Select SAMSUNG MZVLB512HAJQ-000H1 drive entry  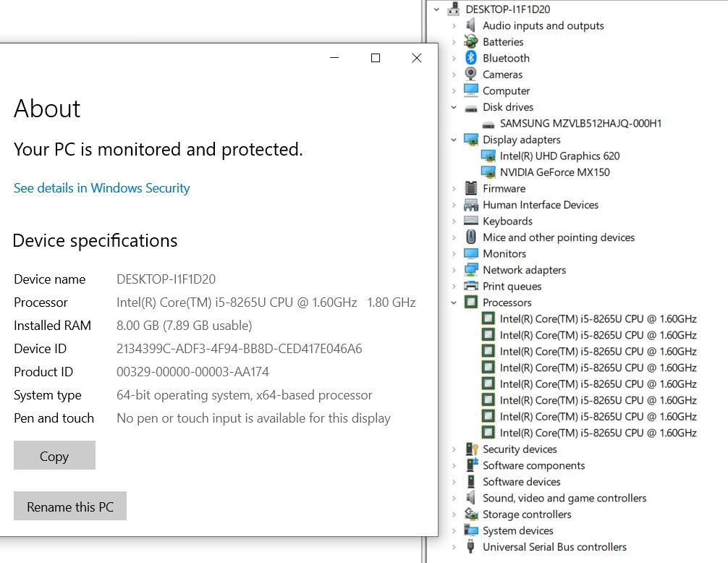tap(580, 124)
